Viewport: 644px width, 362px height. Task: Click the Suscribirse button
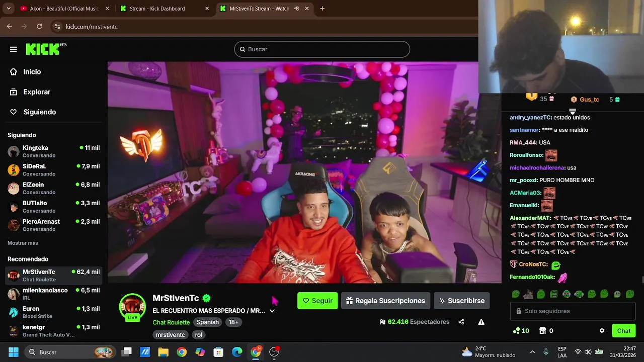[x=461, y=301]
